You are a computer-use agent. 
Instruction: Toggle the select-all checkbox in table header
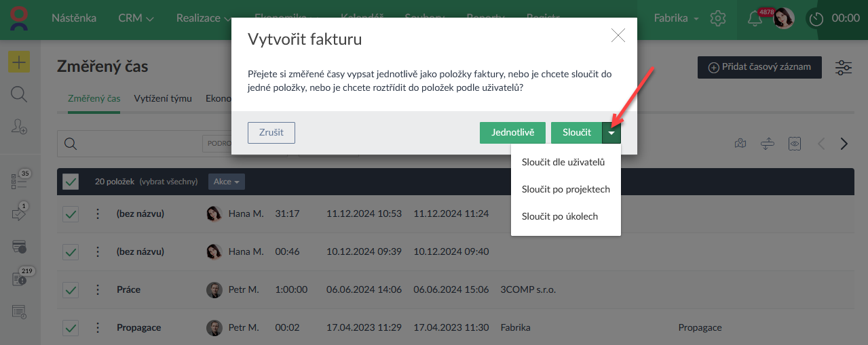pos(71,182)
